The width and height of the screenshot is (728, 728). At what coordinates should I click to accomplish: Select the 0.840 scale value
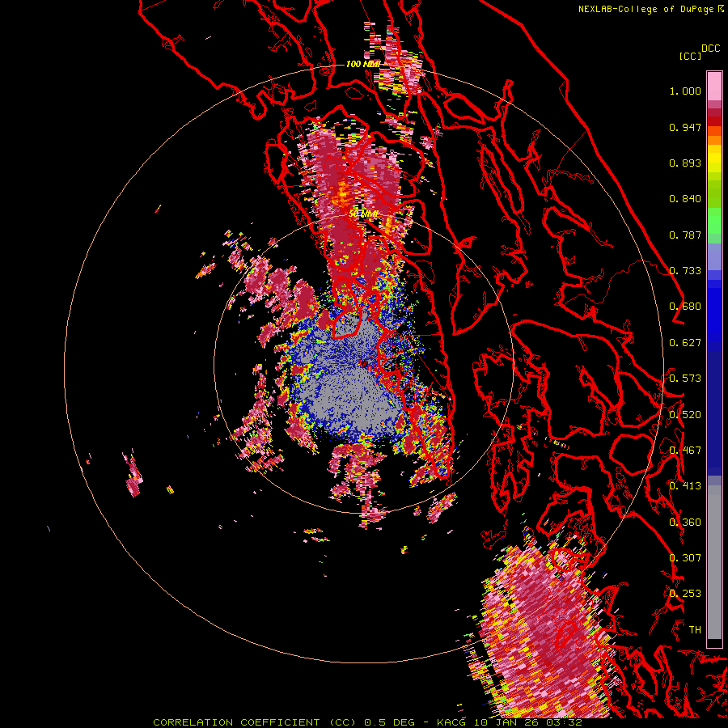[685, 199]
